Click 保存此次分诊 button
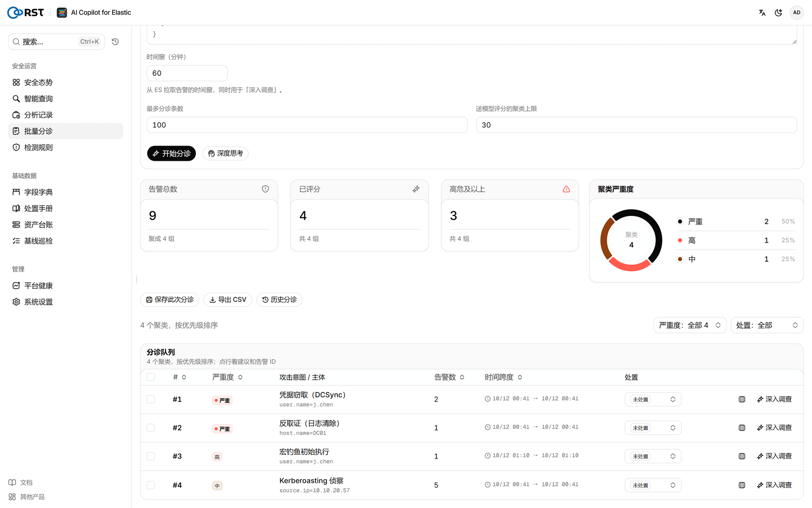 pos(170,300)
